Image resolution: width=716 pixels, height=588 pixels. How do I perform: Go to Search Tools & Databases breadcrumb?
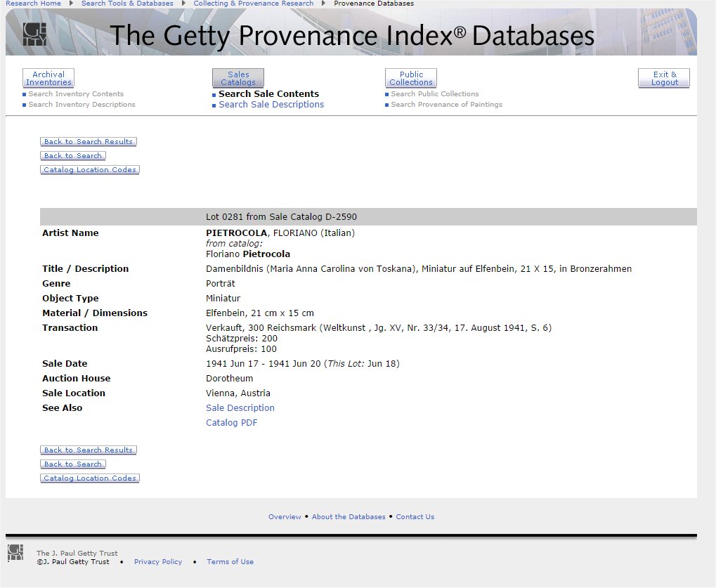tap(127, 4)
